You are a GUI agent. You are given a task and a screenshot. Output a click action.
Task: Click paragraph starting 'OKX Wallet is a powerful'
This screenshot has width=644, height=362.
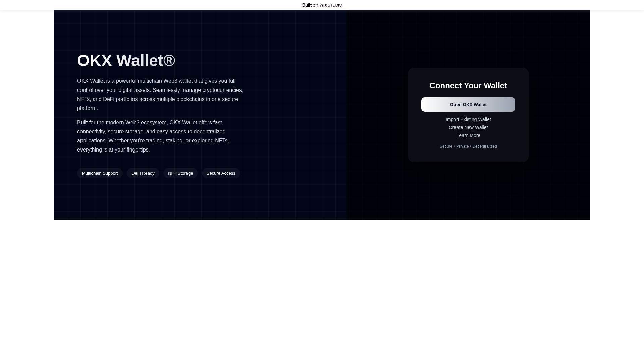[x=161, y=95]
